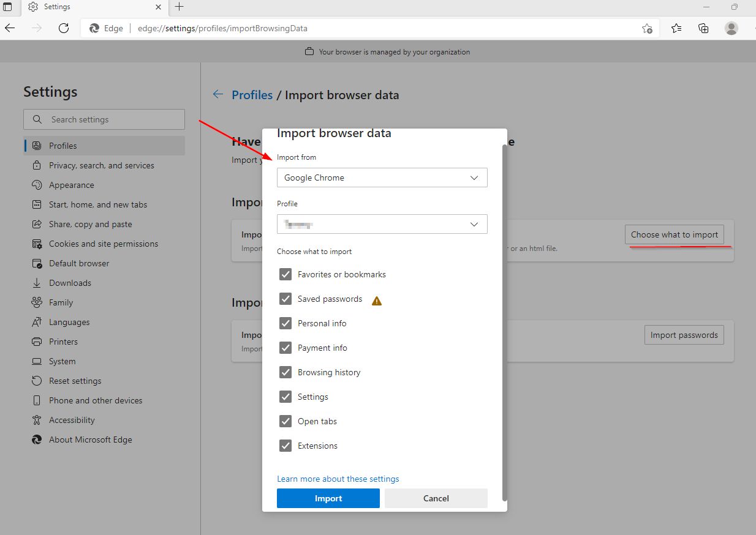Click the Saved passwords warning icon

point(377,300)
